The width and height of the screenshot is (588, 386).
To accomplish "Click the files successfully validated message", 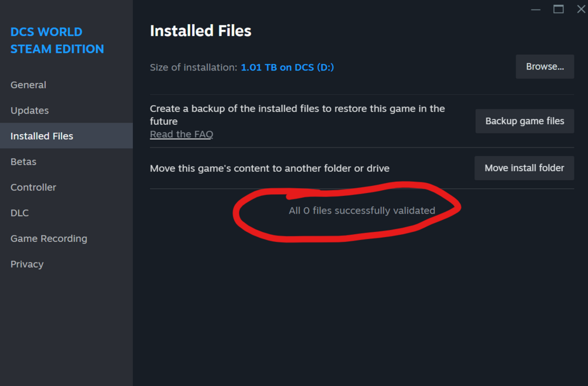I will click(362, 211).
